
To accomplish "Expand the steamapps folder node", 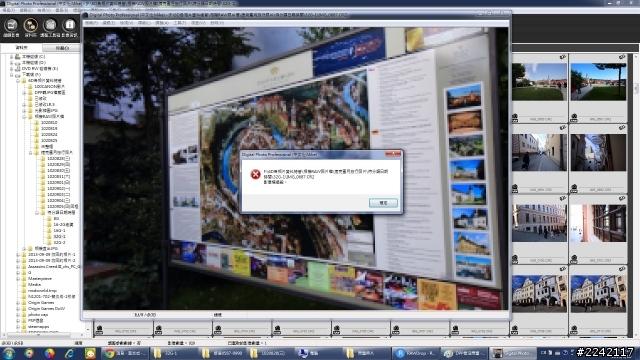I will 18,327.
